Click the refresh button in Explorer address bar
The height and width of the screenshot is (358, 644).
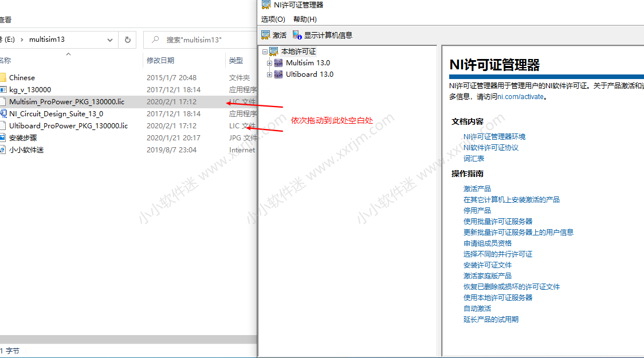(x=128, y=40)
